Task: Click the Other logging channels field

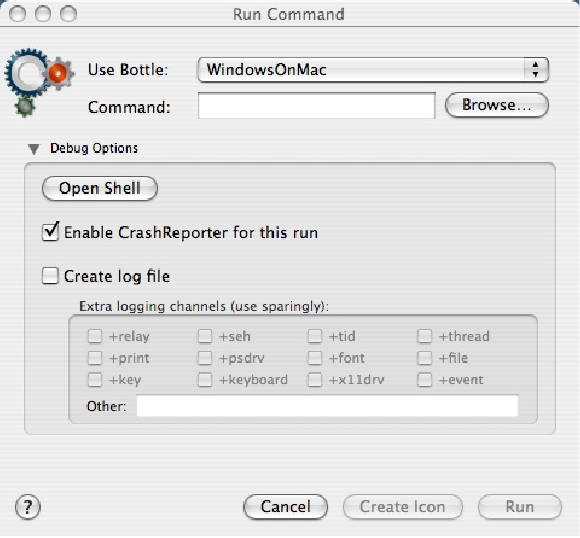Action: (x=327, y=406)
